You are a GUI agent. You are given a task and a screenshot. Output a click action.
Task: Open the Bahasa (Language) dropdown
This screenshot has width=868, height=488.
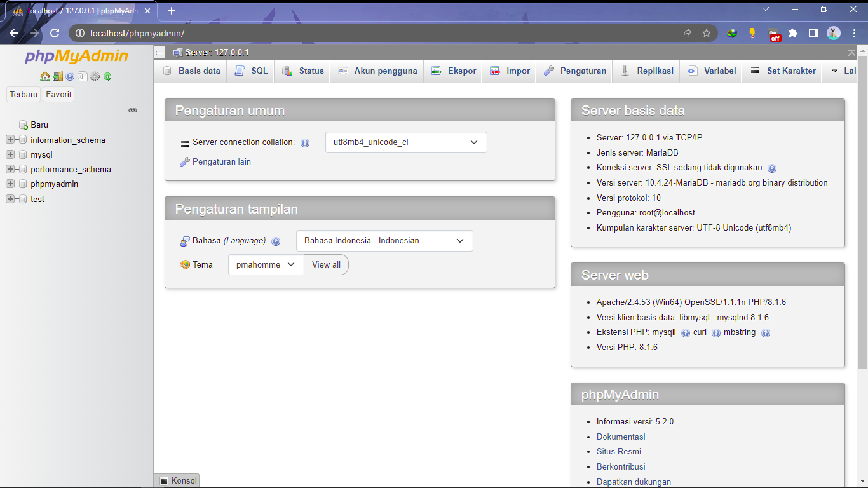(x=384, y=241)
